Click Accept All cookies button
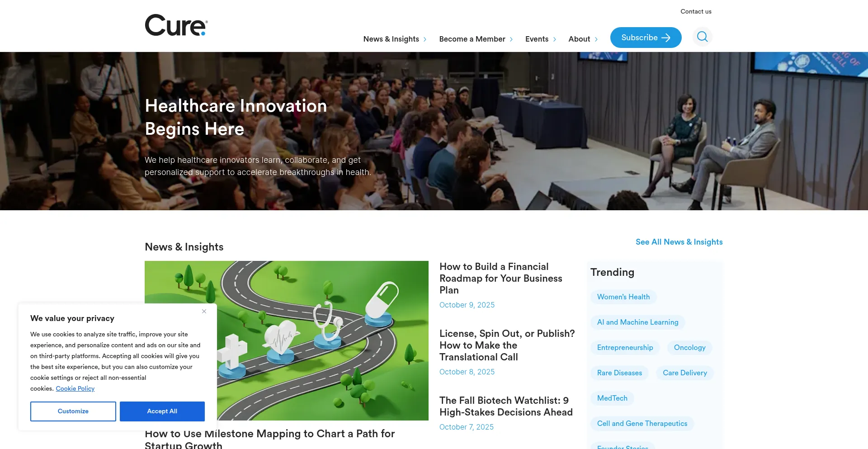The height and width of the screenshot is (449, 868). click(162, 411)
